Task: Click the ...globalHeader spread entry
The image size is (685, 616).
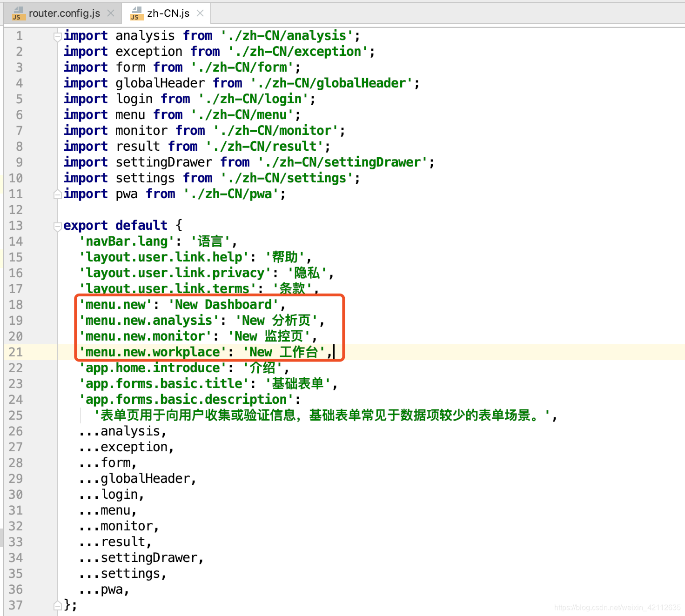Action: (x=134, y=479)
